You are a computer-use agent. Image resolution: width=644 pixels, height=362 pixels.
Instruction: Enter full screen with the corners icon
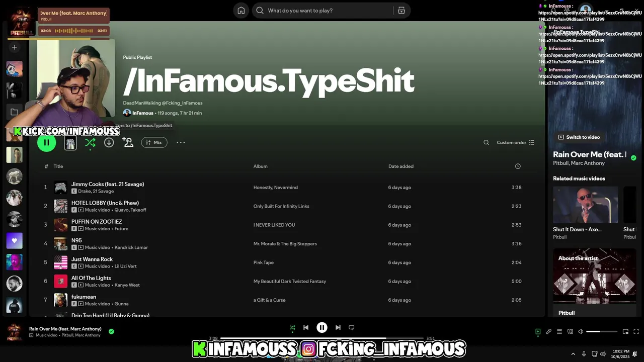point(636,331)
